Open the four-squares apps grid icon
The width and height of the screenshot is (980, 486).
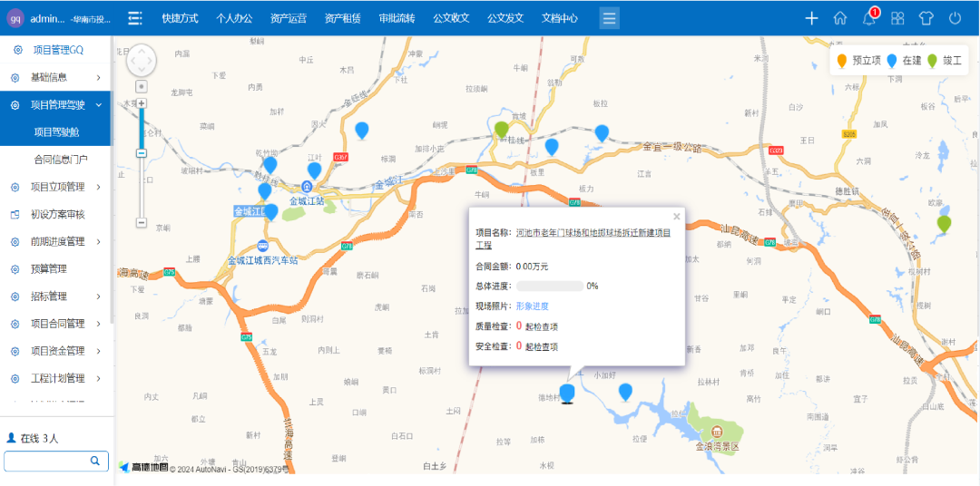pos(897,18)
